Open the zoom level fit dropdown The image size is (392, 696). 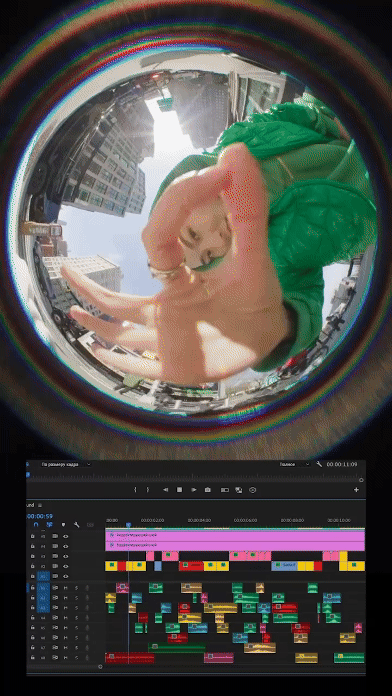pyautogui.click(x=65, y=464)
